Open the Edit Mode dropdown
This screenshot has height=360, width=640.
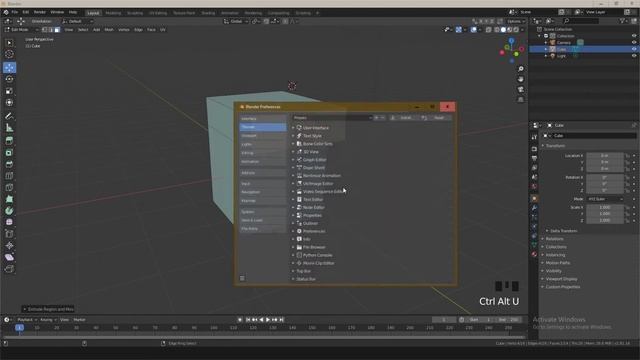click(21, 30)
